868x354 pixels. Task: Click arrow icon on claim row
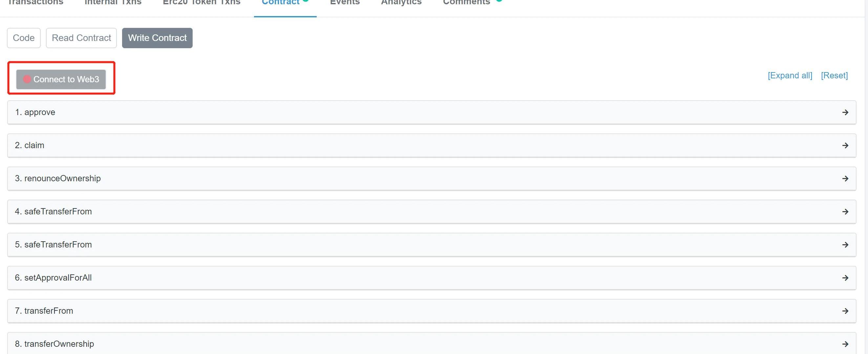click(x=845, y=145)
